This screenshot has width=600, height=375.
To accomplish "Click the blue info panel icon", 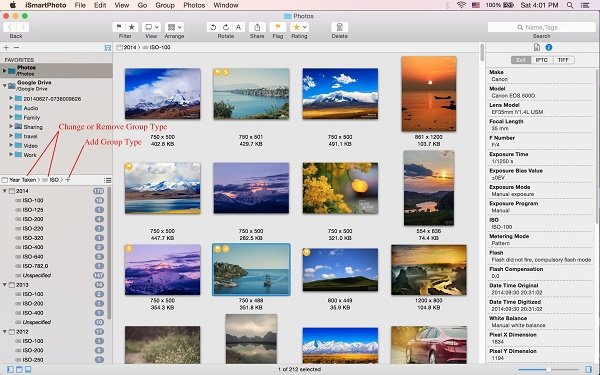I will click(549, 47).
